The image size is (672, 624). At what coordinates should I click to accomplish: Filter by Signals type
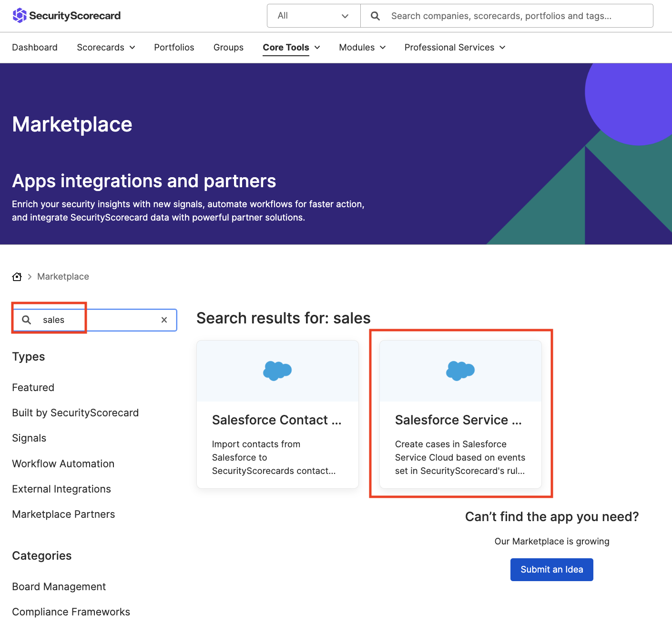[x=29, y=438]
